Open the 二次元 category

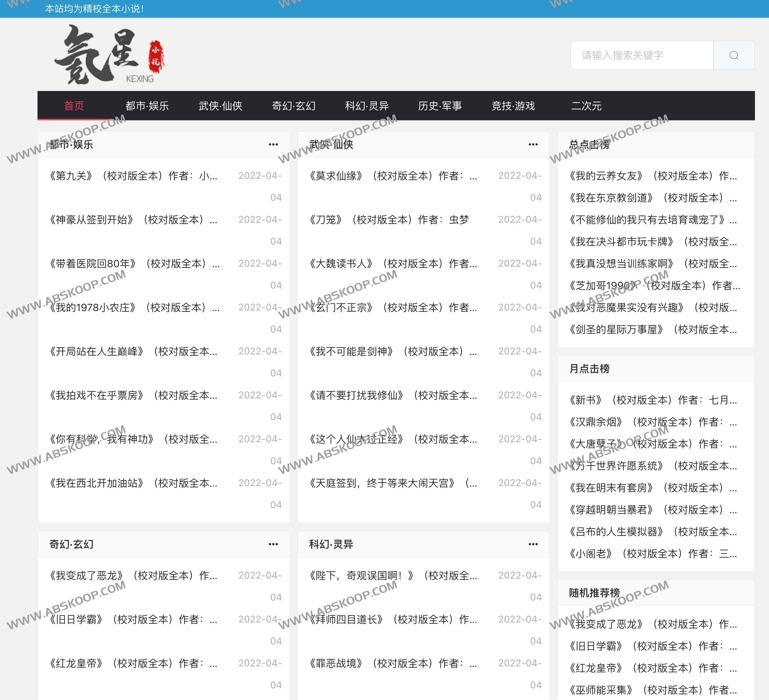point(586,106)
